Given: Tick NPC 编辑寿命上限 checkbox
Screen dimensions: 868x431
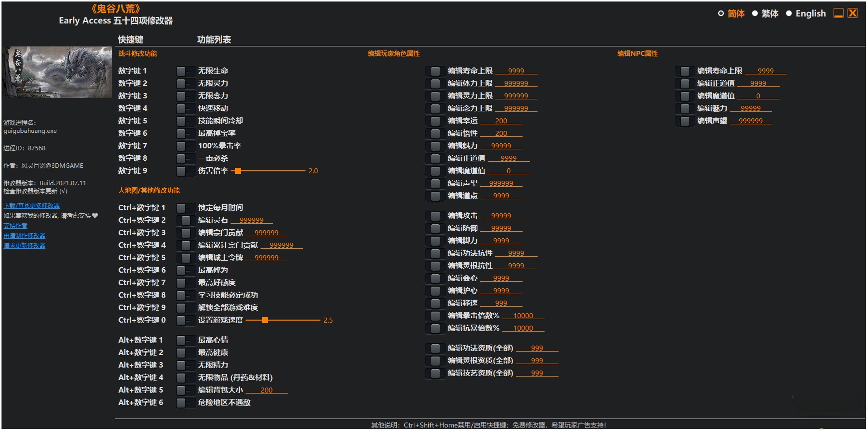Looking at the screenshot, I should tap(685, 71).
